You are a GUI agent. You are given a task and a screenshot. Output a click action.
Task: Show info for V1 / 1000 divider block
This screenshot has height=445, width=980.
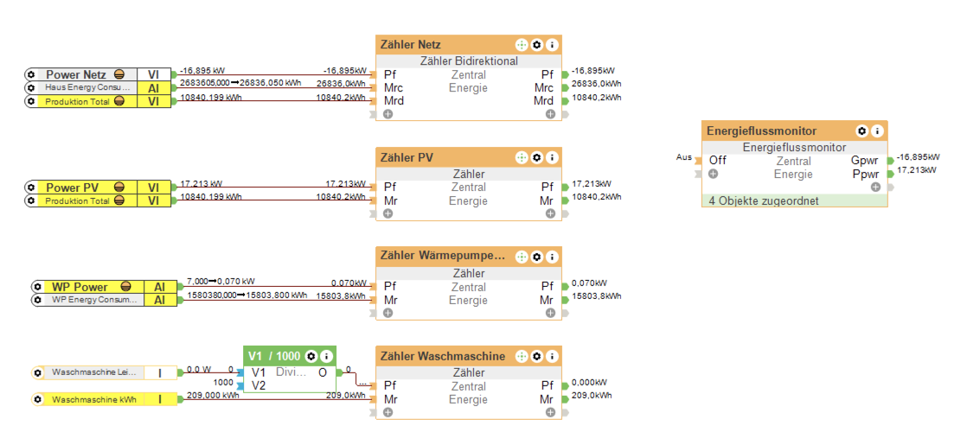[x=325, y=356]
